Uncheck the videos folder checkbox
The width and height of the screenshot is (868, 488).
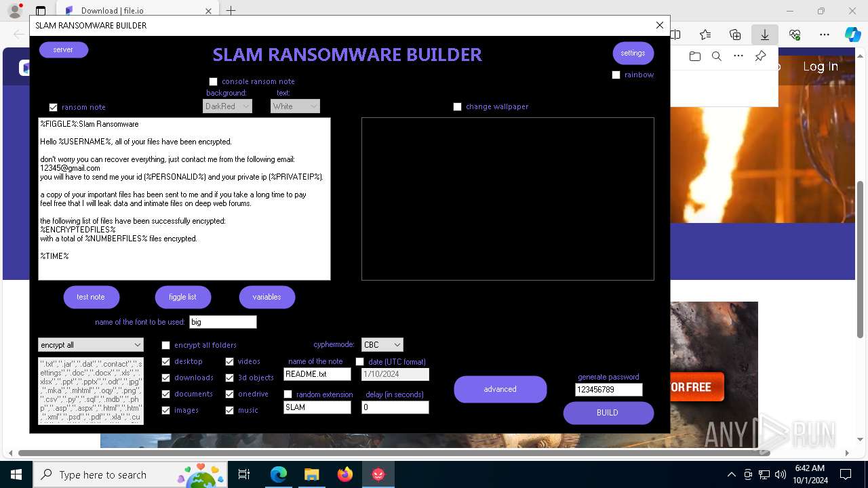(x=229, y=361)
